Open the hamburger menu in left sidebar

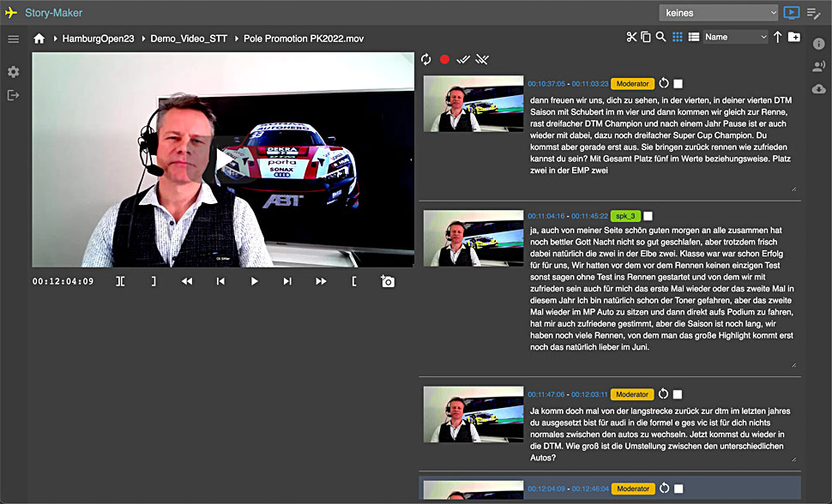[x=13, y=39]
